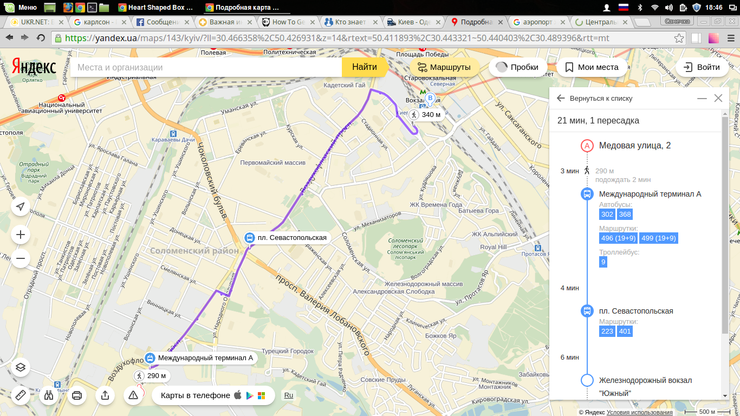Screen dimensions: 740x416
Task: Select the ruler distance measurement tool
Action: tap(20, 395)
